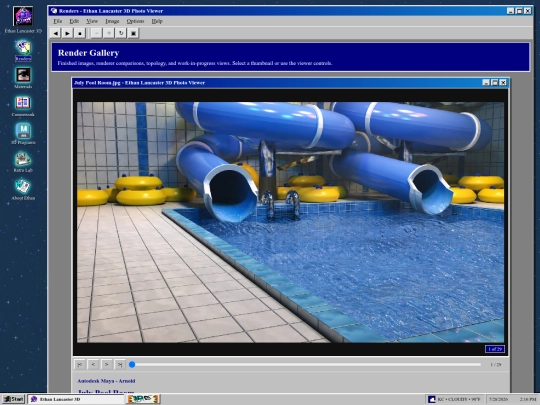Click the zoom in plus toolbar button

tap(109, 33)
